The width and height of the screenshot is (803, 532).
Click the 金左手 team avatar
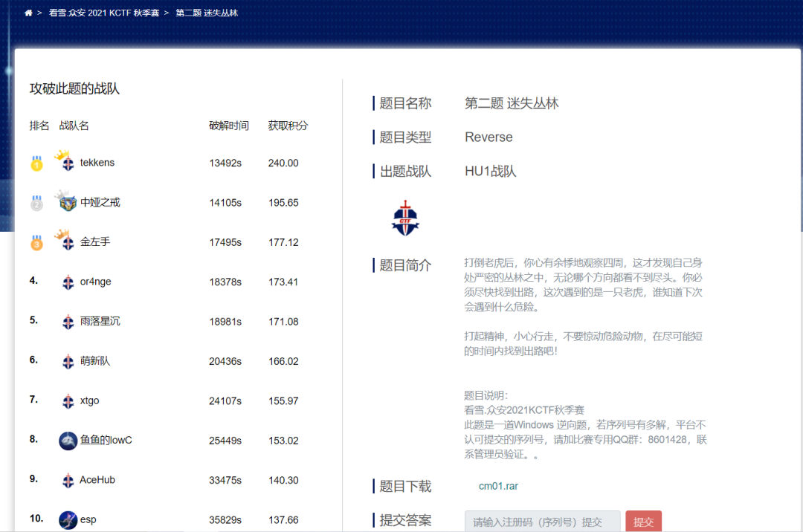(x=67, y=242)
